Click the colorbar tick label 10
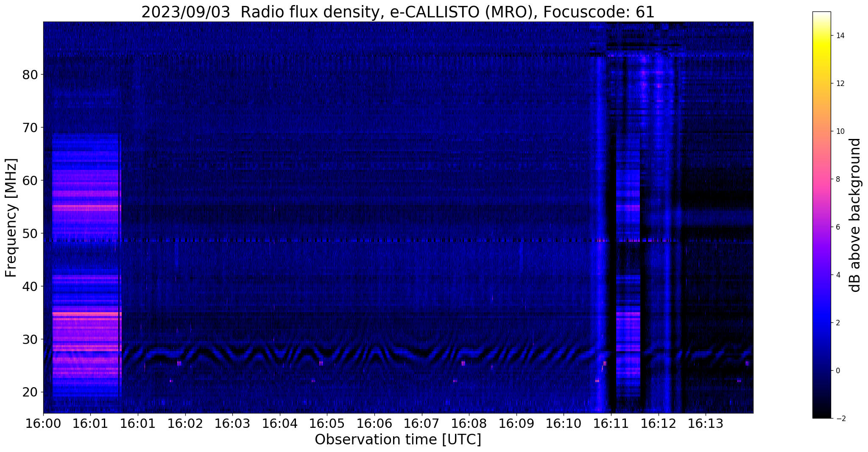The image size is (868, 452). pyautogui.click(x=840, y=131)
